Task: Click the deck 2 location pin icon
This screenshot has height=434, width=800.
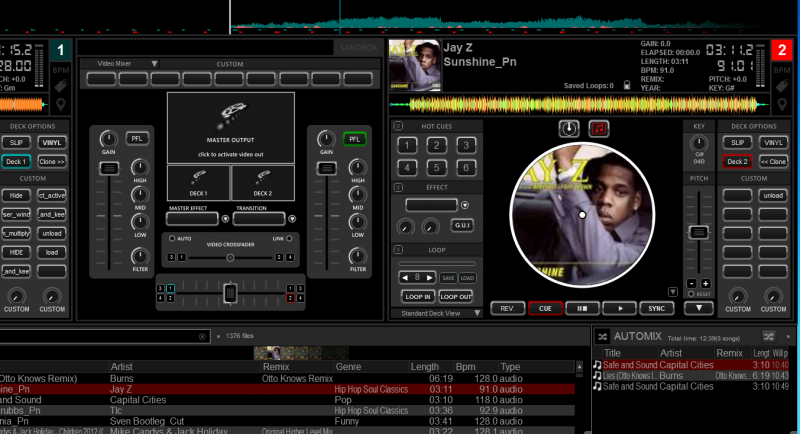Action: pos(782,105)
